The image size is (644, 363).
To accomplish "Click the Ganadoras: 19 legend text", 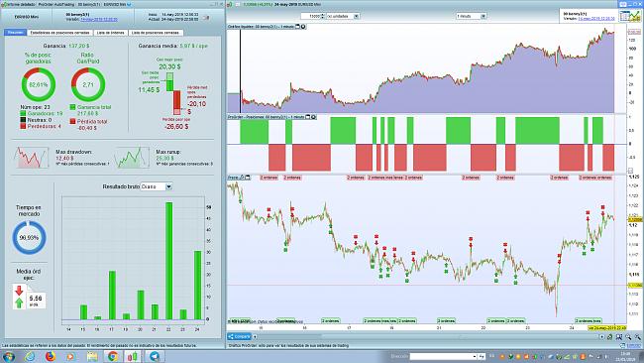I will point(45,113).
